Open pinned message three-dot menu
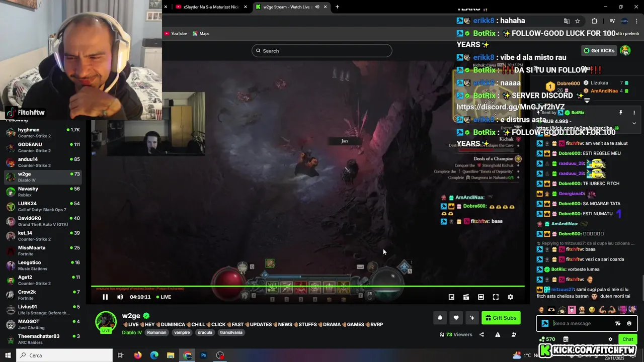The image size is (644, 362). coord(634,113)
